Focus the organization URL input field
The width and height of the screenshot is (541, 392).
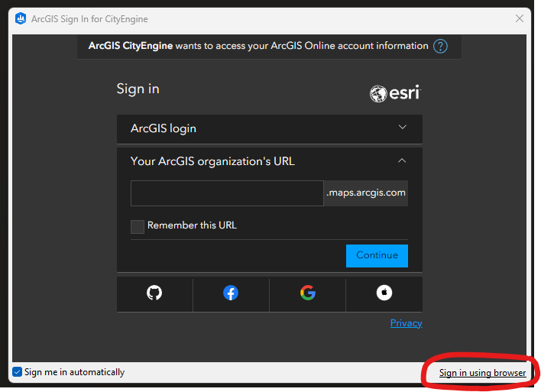(x=227, y=193)
